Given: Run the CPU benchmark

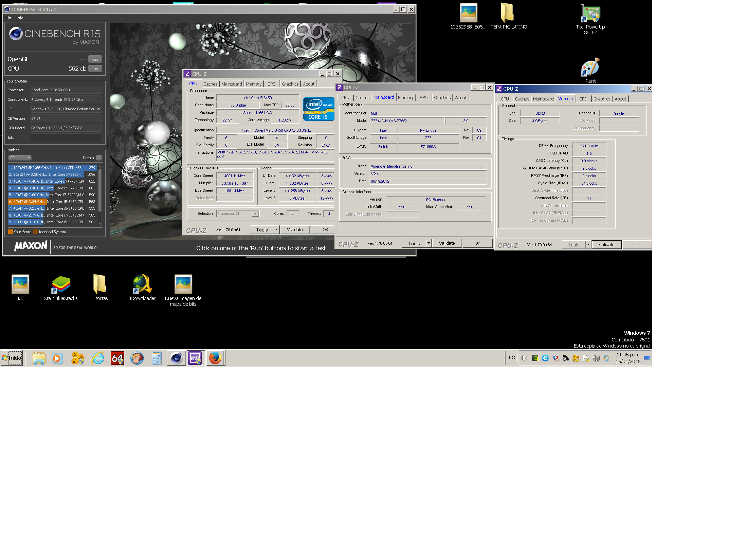Looking at the screenshot, I should pos(95,69).
